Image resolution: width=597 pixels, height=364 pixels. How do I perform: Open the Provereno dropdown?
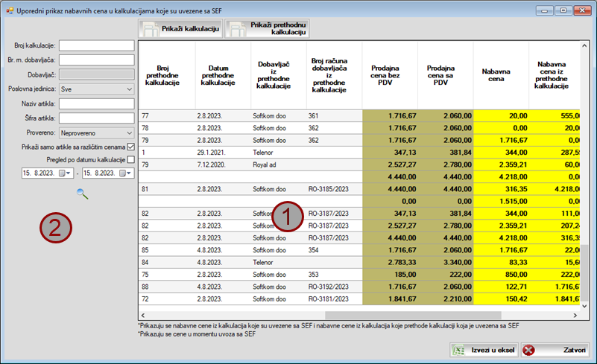[x=97, y=132]
